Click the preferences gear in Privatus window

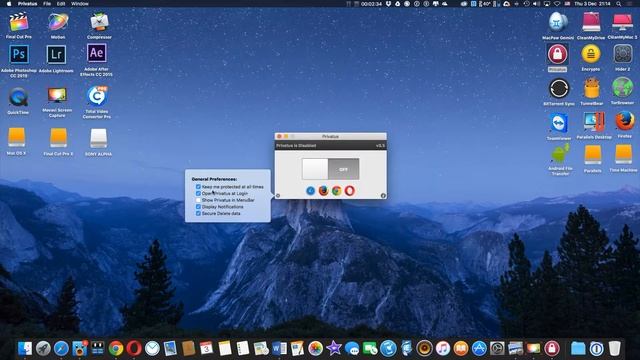pos(278,196)
